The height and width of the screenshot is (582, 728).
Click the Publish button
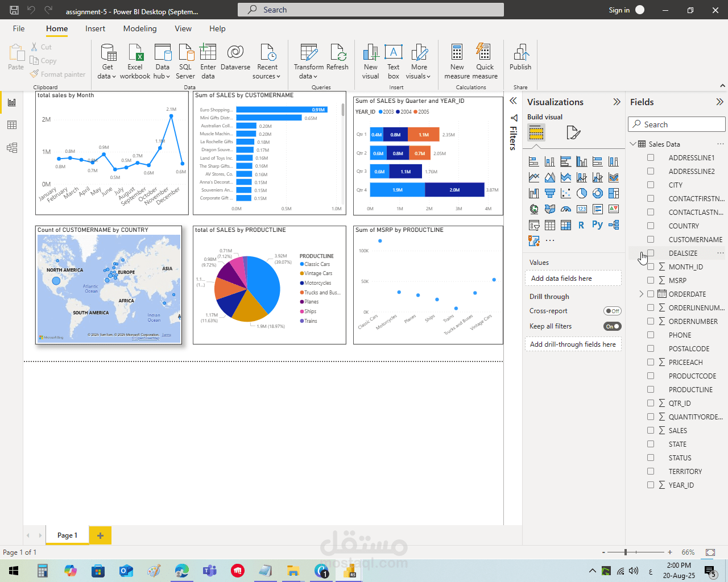[x=520, y=58]
